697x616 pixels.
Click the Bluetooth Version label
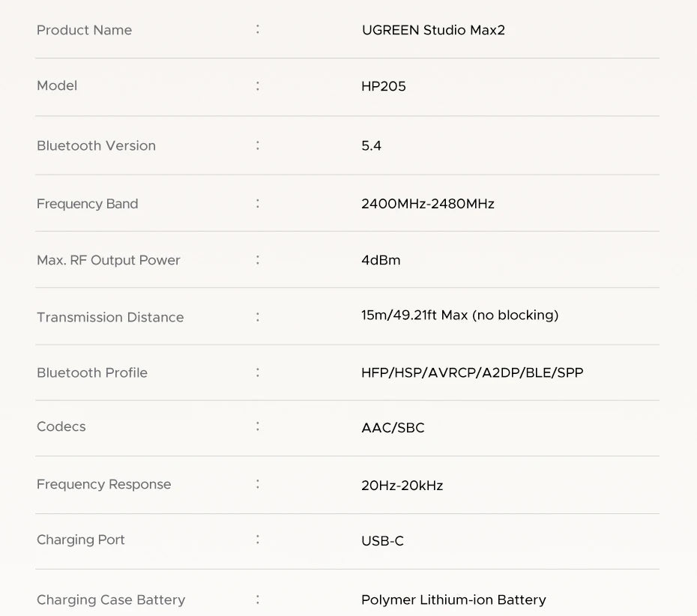pyautogui.click(x=96, y=145)
